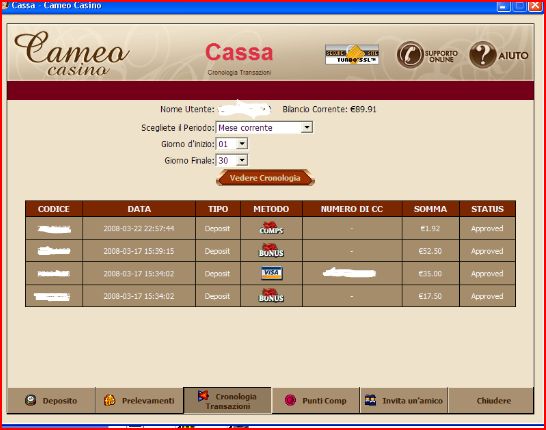Close the Cassa window
The width and height of the screenshot is (546, 430).
pos(535,6)
